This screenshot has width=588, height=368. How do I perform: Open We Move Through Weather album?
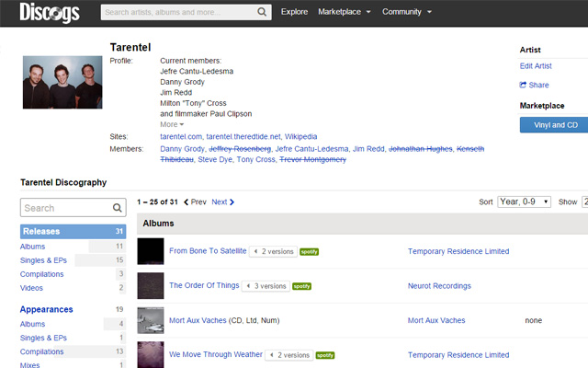pos(216,354)
